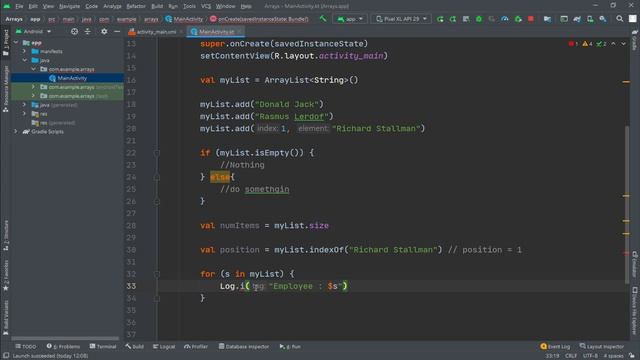Open the Favorites side tool window
Viewport: 640px width, 360px height.
click(x=6, y=276)
